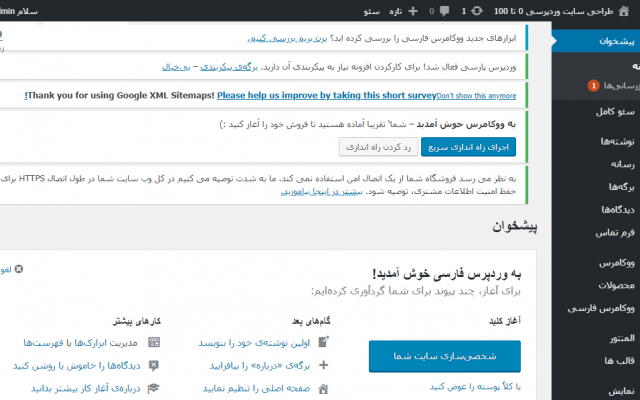Image resolution: width=640 pixels, height=400 pixels.
Task: Click the اجرای راه اندازی سریع button
Action: click(468, 147)
